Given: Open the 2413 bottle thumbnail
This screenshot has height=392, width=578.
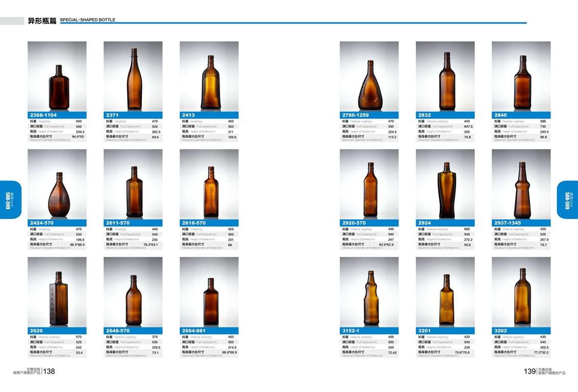Looking at the screenshot, I should point(209,76).
